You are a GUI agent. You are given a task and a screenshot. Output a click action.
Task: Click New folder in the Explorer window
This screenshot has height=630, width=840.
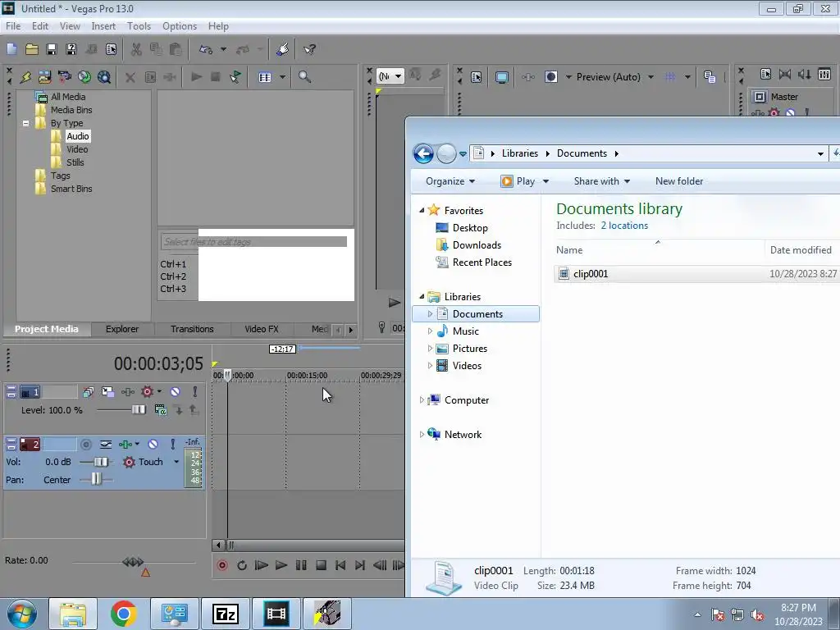point(678,181)
